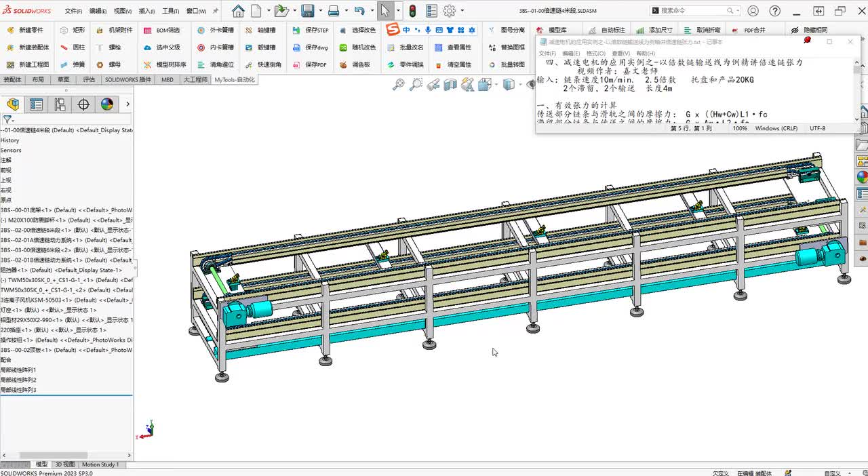Viewport: 868px width, 476px height.
Task: Click the 保存PDF button
Action: (x=310, y=64)
